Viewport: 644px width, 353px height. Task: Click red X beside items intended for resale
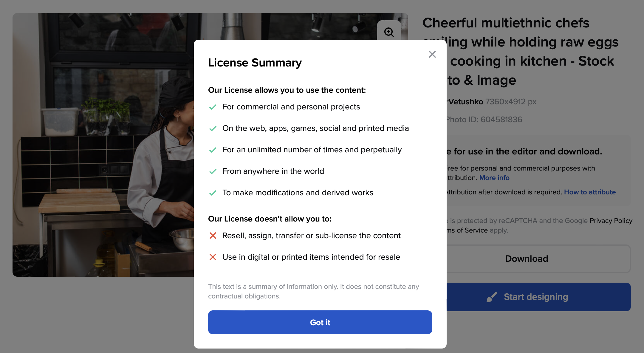point(213,257)
